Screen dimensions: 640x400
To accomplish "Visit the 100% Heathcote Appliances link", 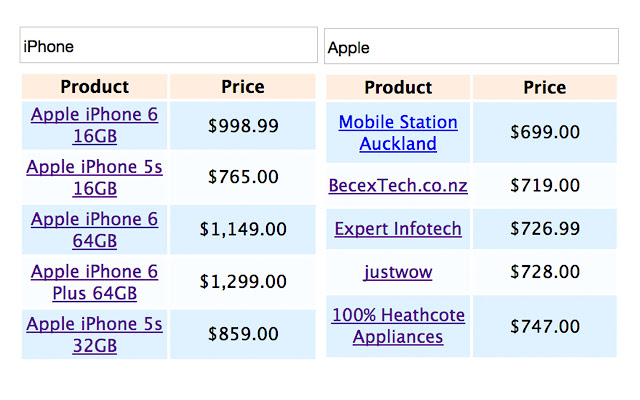I will coord(398,326).
